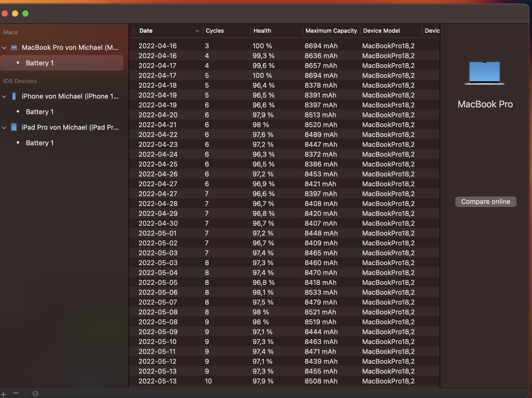Click the MacBook Pro laptop icon in sidebar
532x398 pixels.
pos(14,48)
